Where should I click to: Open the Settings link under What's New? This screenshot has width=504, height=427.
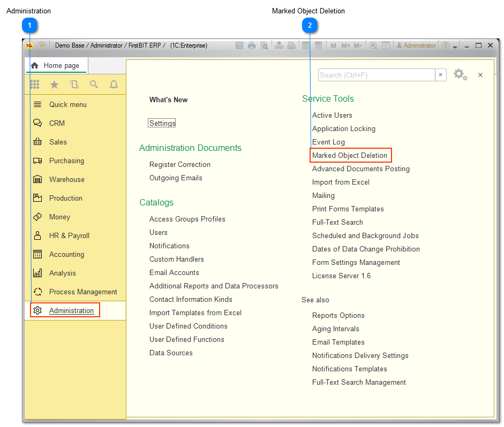coord(162,123)
